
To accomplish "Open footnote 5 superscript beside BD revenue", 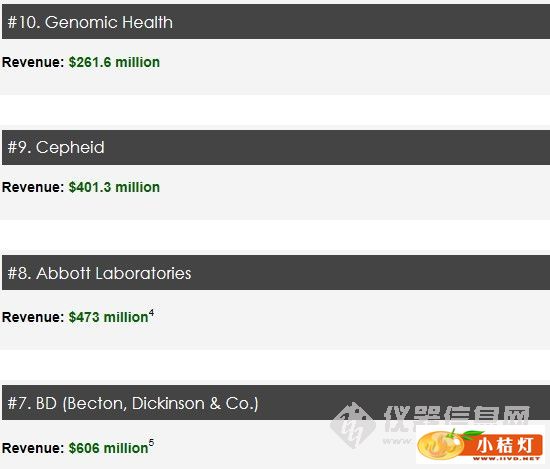I will point(151,443).
